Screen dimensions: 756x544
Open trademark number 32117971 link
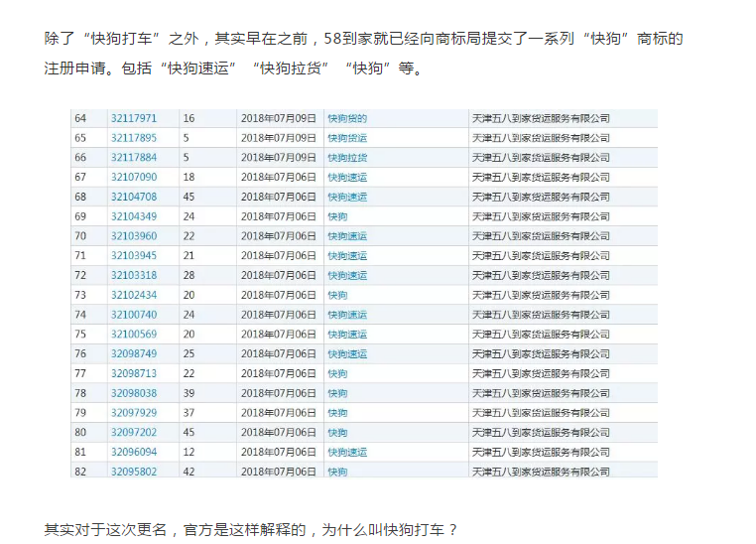[134, 118]
